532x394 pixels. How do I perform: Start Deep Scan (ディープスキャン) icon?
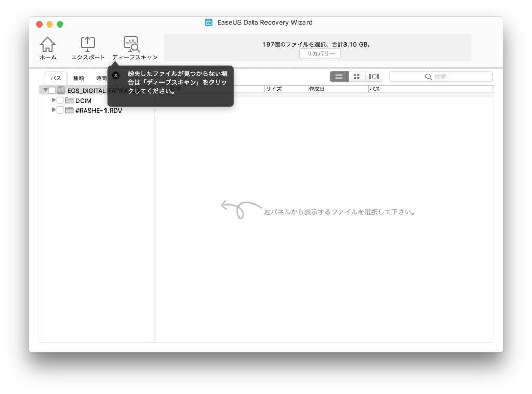coord(135,48)
